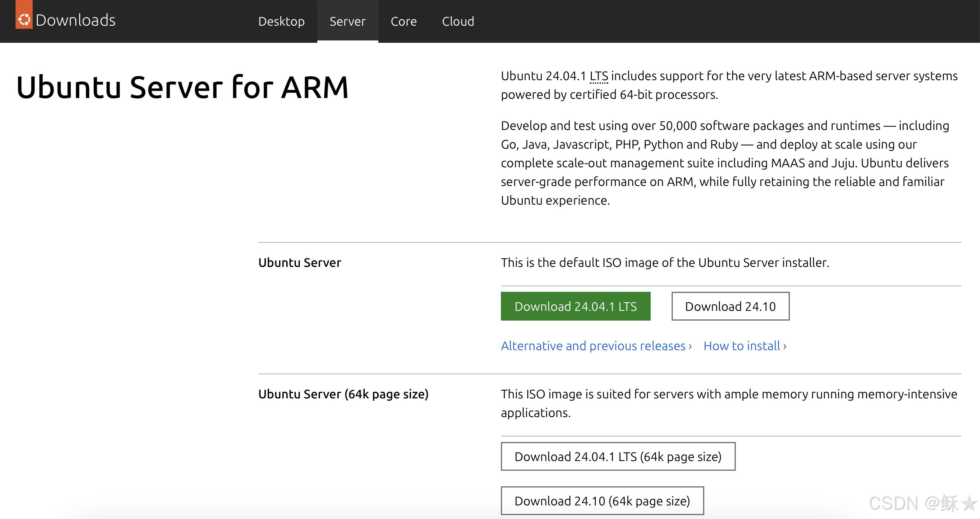Download 24.10 64k page size image
This screenshot has height=519, width=980.
[602, 501]
